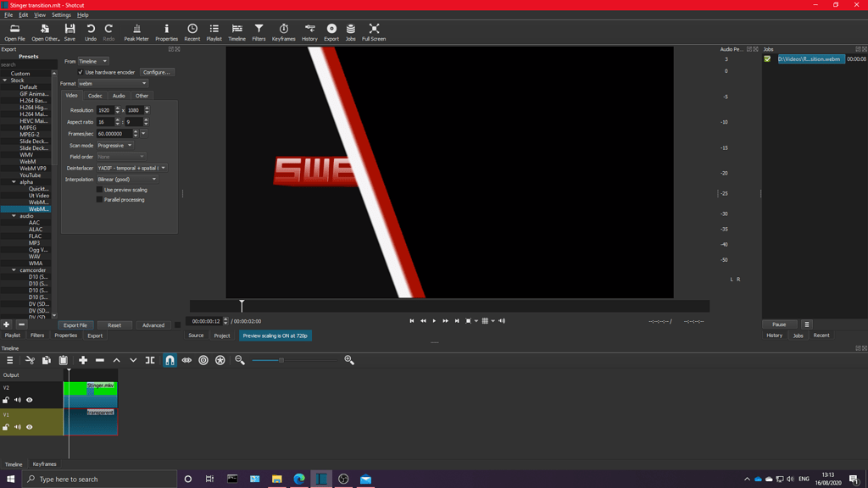Click the Jobs toolbar icon
This screenshot has height=488, width=868.
(x=350, y=32)
